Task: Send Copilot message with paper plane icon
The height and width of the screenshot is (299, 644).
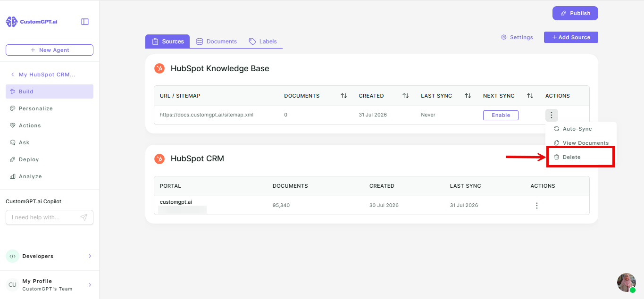Action: 84,217
